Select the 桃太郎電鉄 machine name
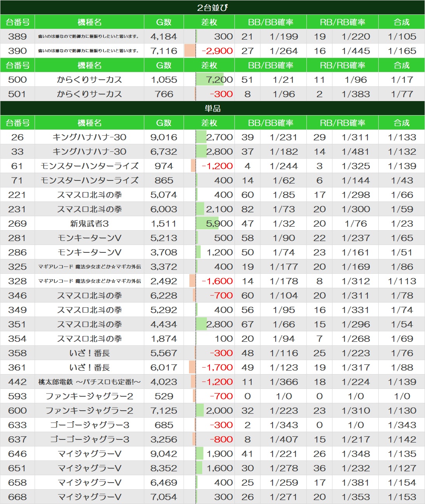 coord(89,382)
